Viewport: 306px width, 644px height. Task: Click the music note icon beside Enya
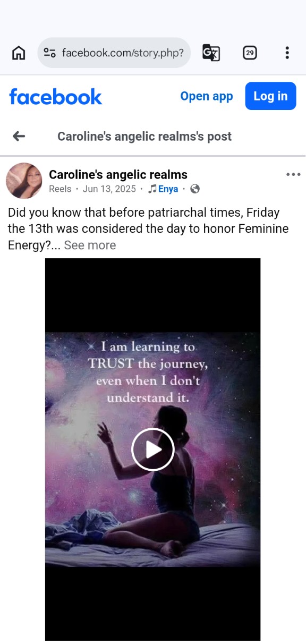pos(152,189)
